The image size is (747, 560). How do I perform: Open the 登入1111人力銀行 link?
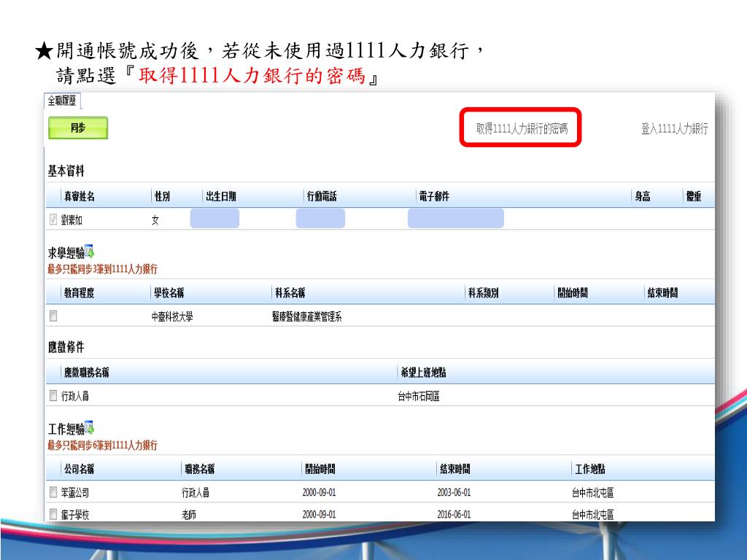(674, 128)
